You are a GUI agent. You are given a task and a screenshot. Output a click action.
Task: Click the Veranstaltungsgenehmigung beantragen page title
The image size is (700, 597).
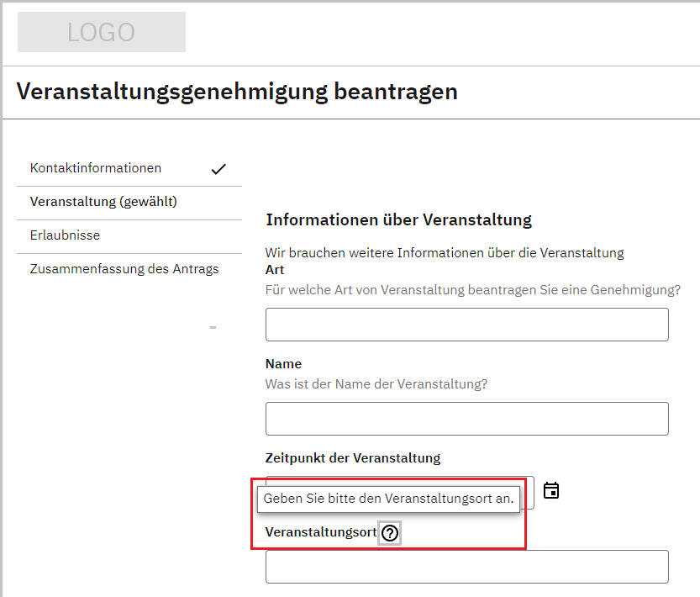[x=237, y=91]
